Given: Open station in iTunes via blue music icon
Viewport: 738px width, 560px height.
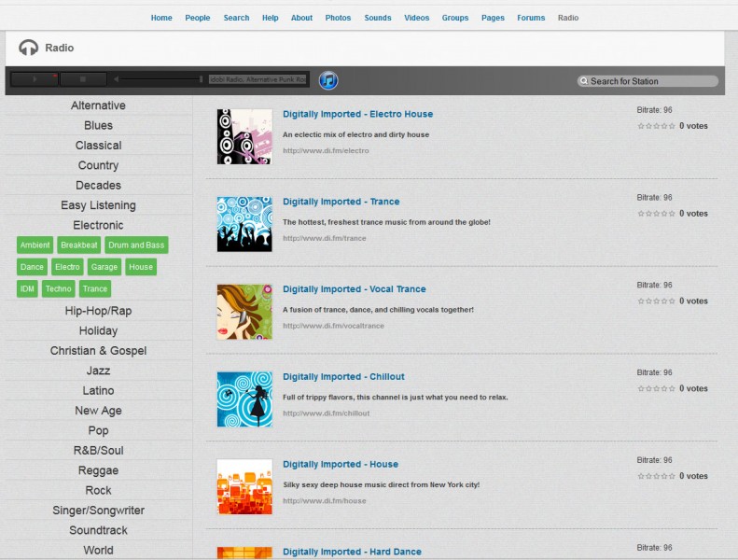Looking at the screenshot, I should click(328, 80).
